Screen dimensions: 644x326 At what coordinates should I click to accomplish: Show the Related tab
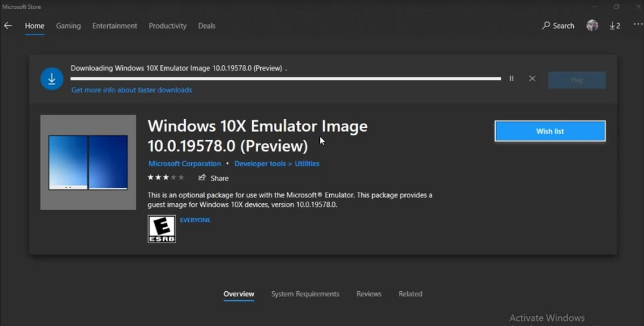(410, 294)
